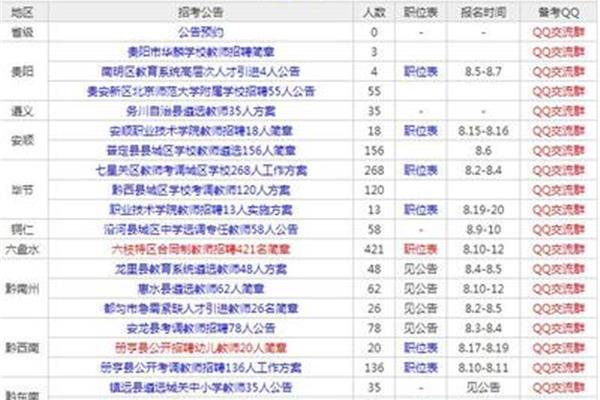Open 职业技术学院教师招聘13人实施方案 link
Viewport: 600px width, 400px height.
201,210
